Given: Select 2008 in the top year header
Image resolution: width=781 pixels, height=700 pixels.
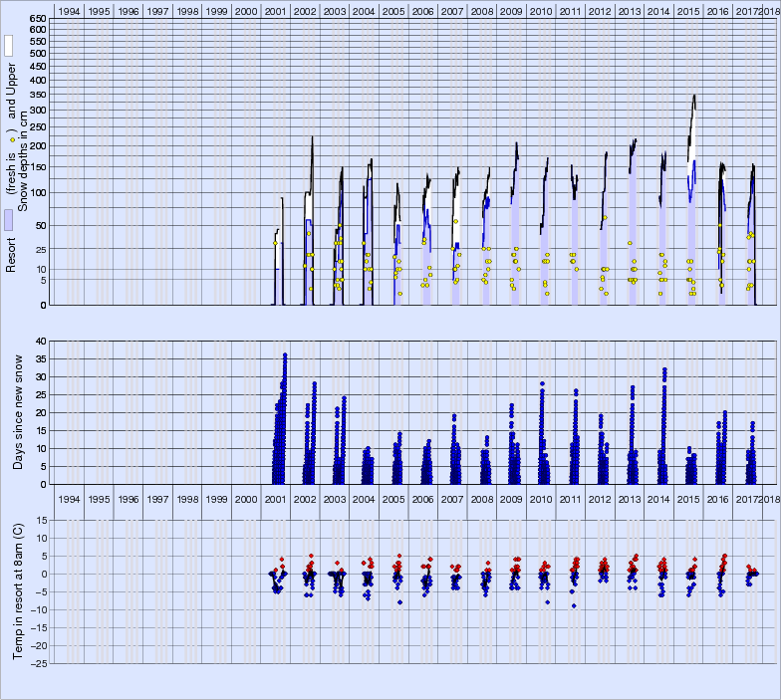Looking at the screenshot, I should click(x=481, y=10).
